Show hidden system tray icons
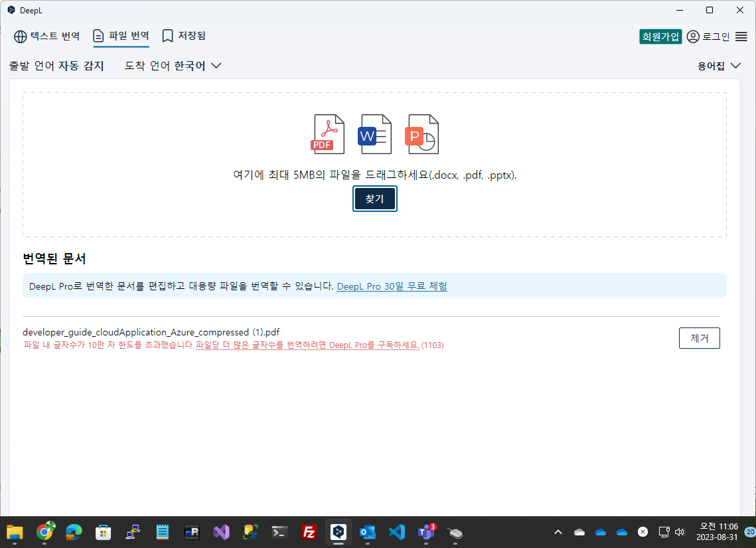756x548 pixels. click(x=558, y=532)
